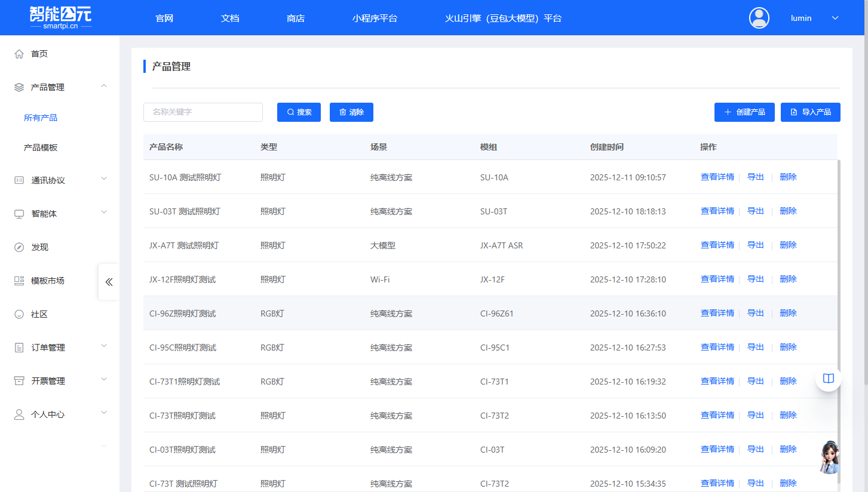Viewport: 868px width, 492px height.
Task: Click the home icon beside 首页
Action: click(x=19, y=54)
